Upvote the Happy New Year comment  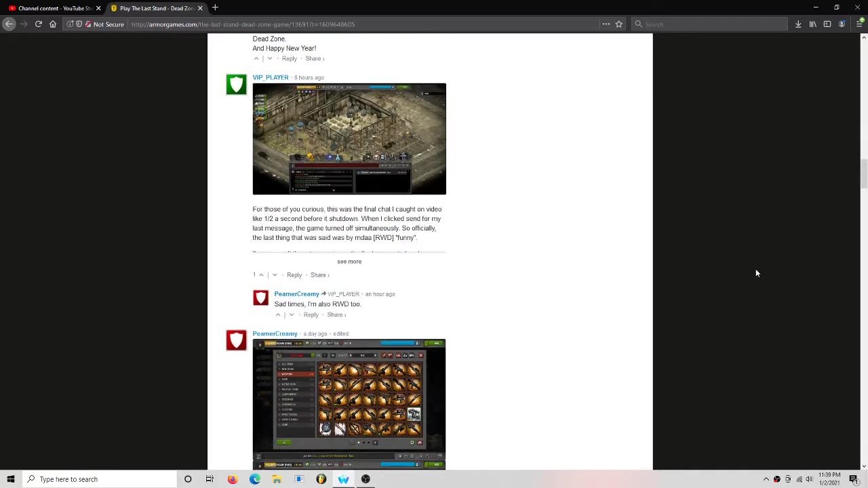(x=256, y=58)
